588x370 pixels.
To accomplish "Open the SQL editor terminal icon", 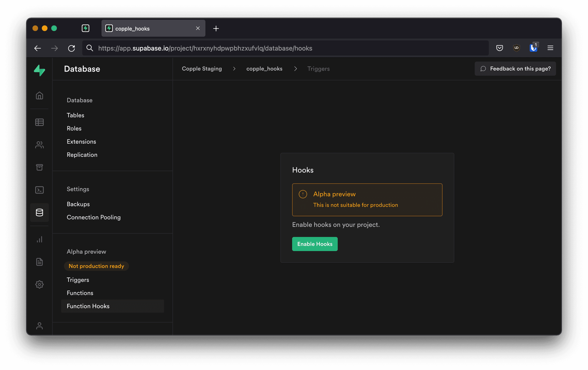I will pyautogui.click(x=39, y=190).
